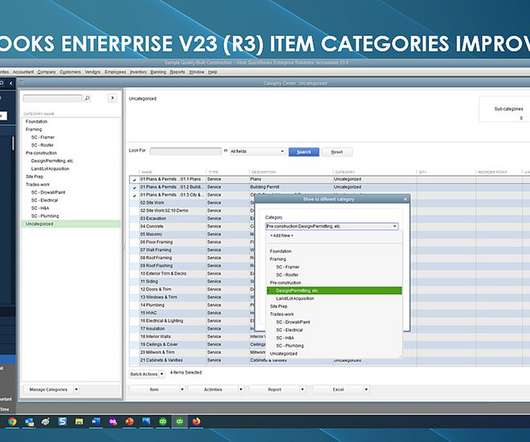This screenshot has height=442, width=530.
Task: Click the blue Search button
Action: coord(304,152)
